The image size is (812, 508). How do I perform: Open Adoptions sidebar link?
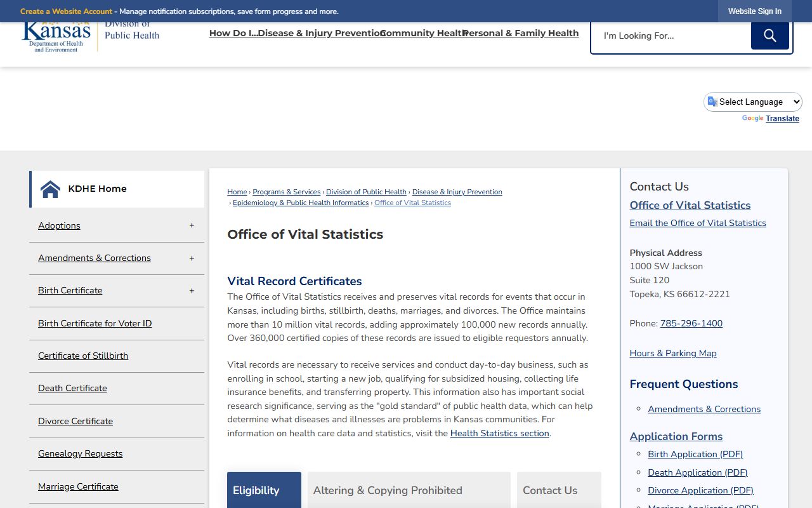[x=59, y=225]
